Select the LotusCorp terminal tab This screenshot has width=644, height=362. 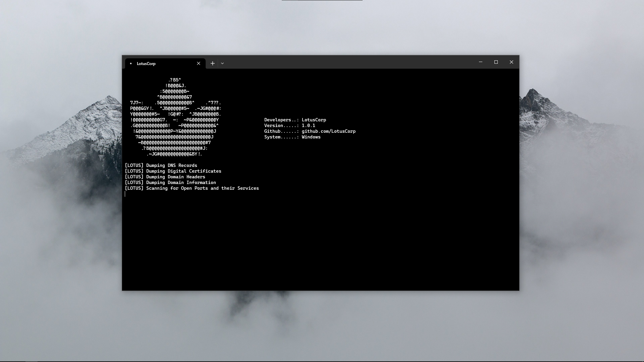(x=165, y=63)
